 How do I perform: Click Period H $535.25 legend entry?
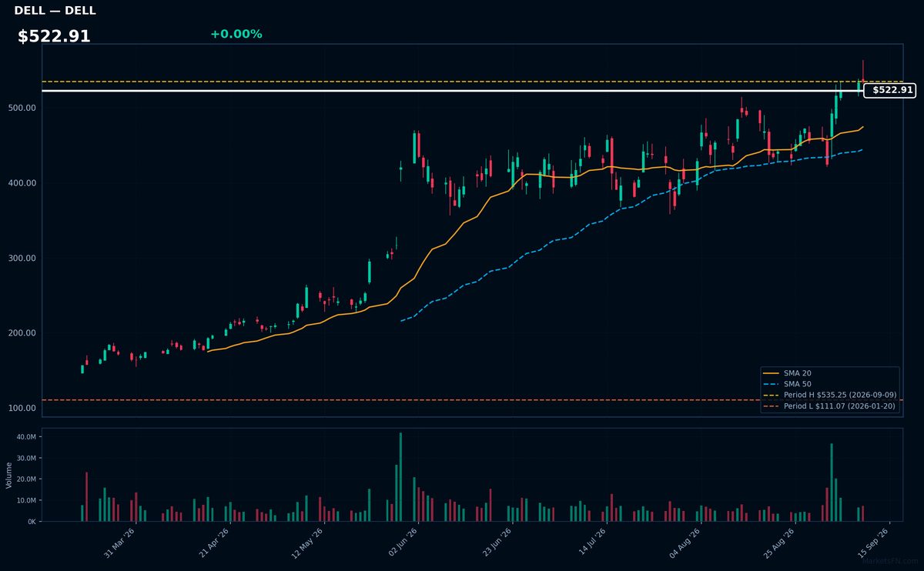829,395
